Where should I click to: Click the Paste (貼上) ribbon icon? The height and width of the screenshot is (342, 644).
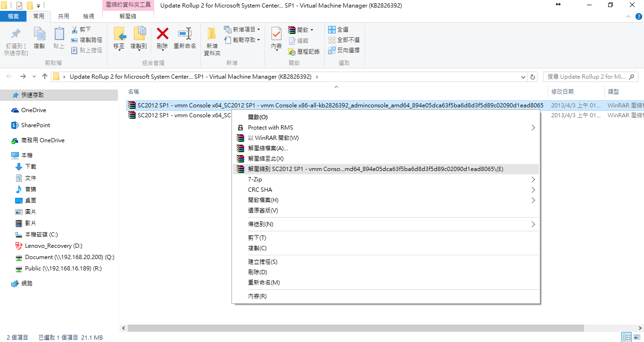click(x=59, y=34)
